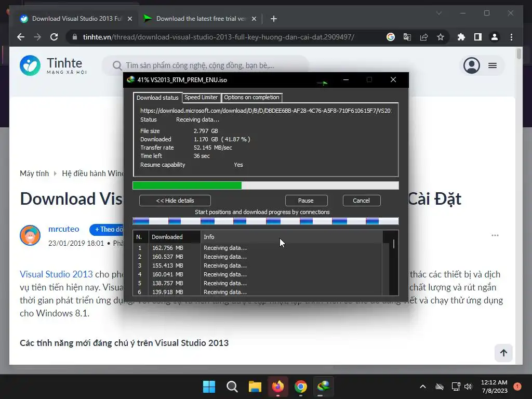
Task: Click the site lock icon in address bar
Action: click(x=75, y=37)
